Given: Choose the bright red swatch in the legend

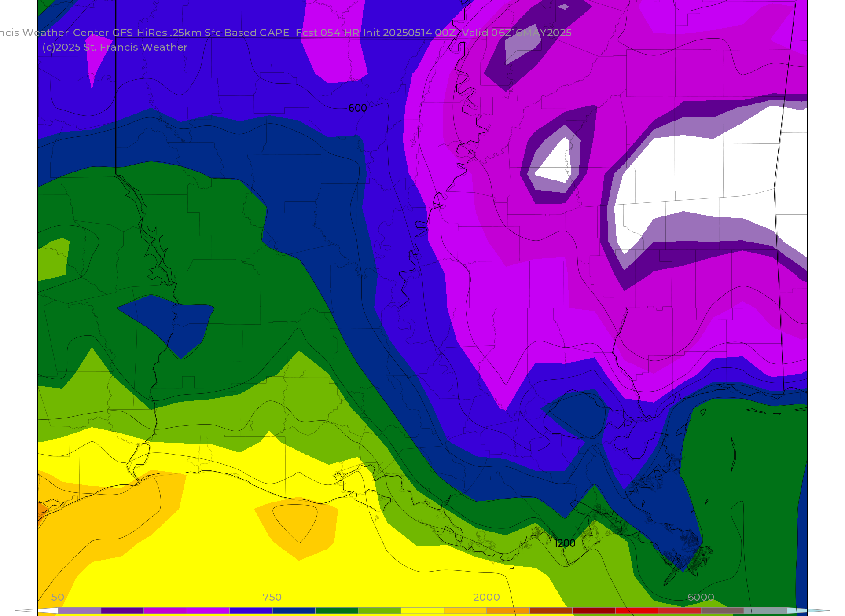Looking at the screenshot, I should [x=637, y=611].
